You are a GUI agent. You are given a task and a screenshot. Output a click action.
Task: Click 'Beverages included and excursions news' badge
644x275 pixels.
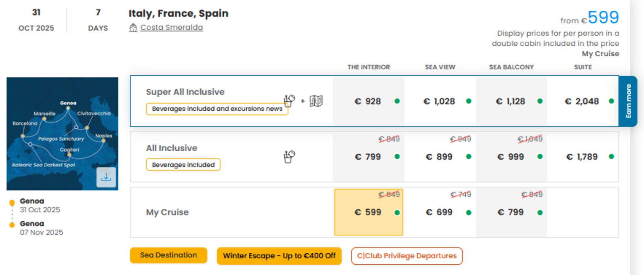coord(217,109)
